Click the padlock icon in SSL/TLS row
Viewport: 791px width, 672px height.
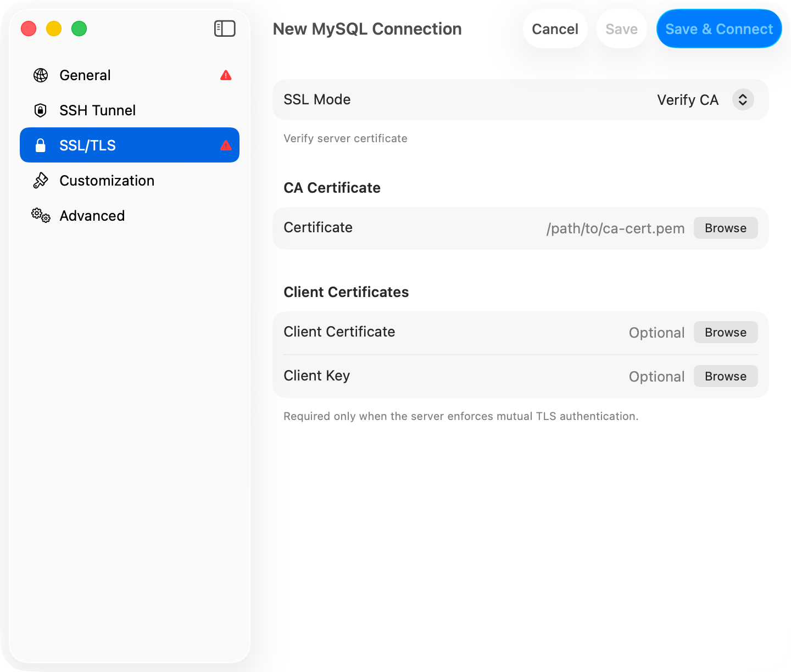tap(40, 145)
